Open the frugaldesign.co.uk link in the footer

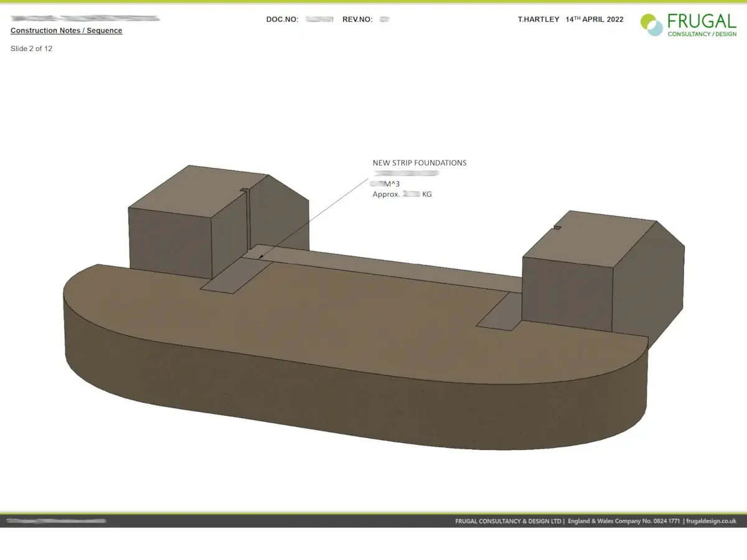point(712,521)
